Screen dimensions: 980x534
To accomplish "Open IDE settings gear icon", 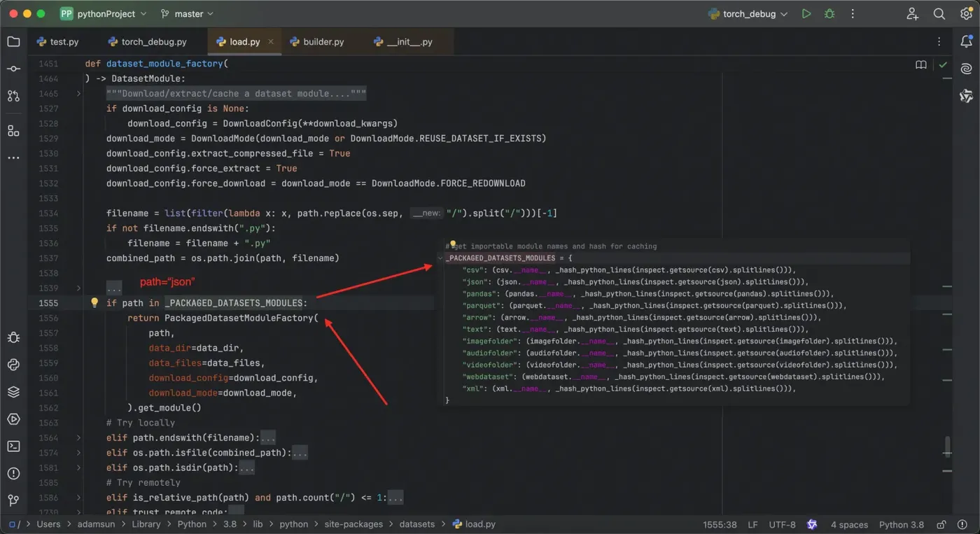I will 966,14.
